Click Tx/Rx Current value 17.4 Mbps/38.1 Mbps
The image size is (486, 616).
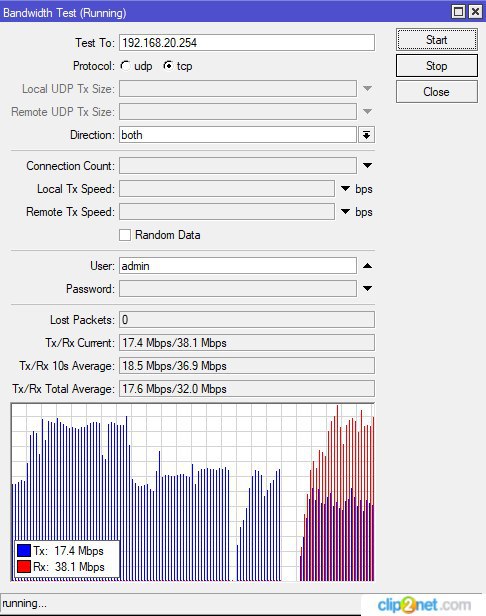(174, 343)
